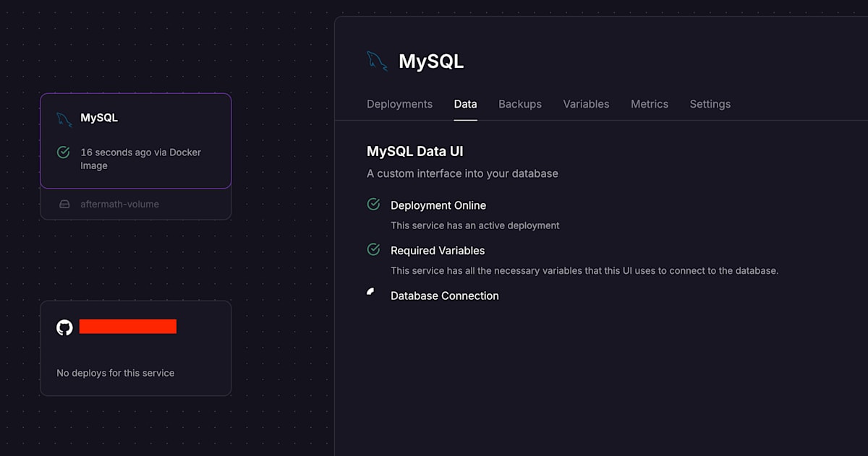This screenshot has height=456, width=868.
Task: Click the GitHub logo on service card
Action: (x=64, y=327)
